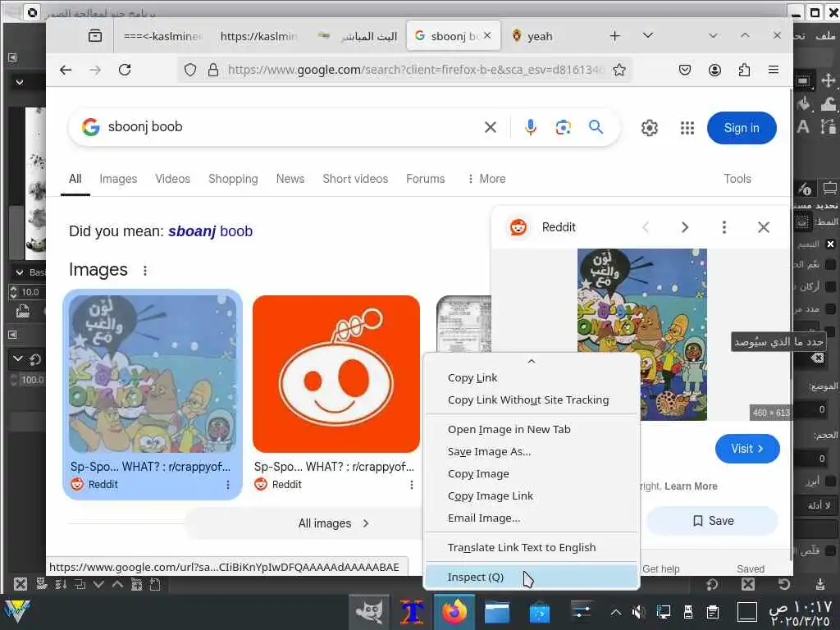The image size is (840, 630).
Task: Bookmark this page with the star icon
Action: [619, 70]
